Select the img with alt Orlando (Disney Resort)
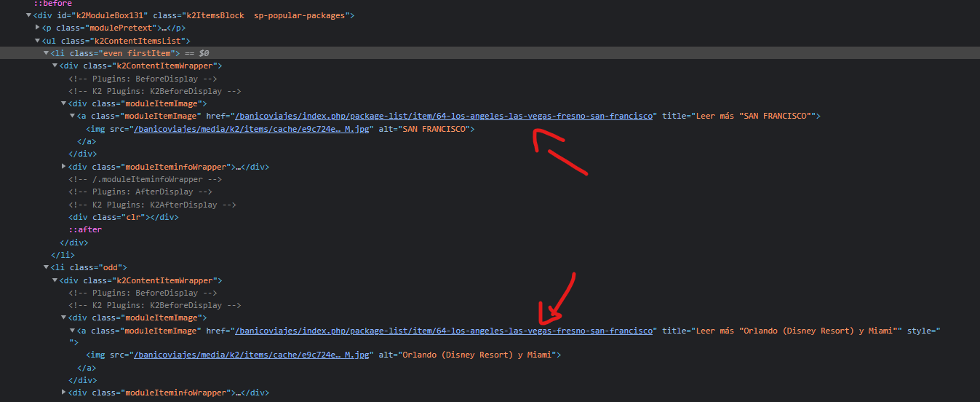Viewport: 980px width, 402px height. [324, 355]
